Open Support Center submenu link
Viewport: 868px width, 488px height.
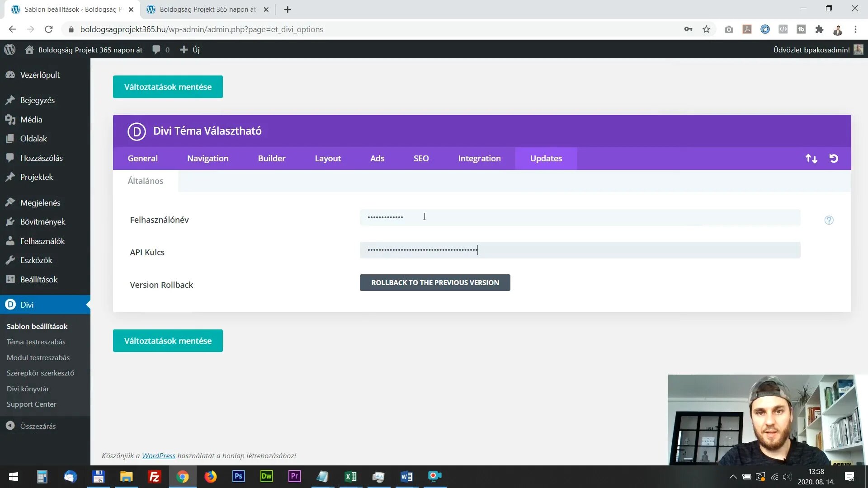[x=32, y=404]
